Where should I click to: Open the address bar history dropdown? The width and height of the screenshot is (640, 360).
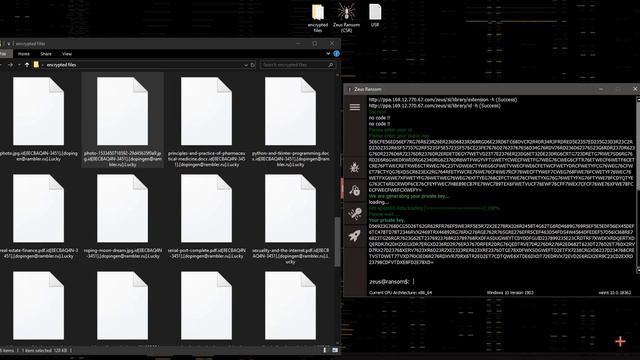[x=246, y=65]
